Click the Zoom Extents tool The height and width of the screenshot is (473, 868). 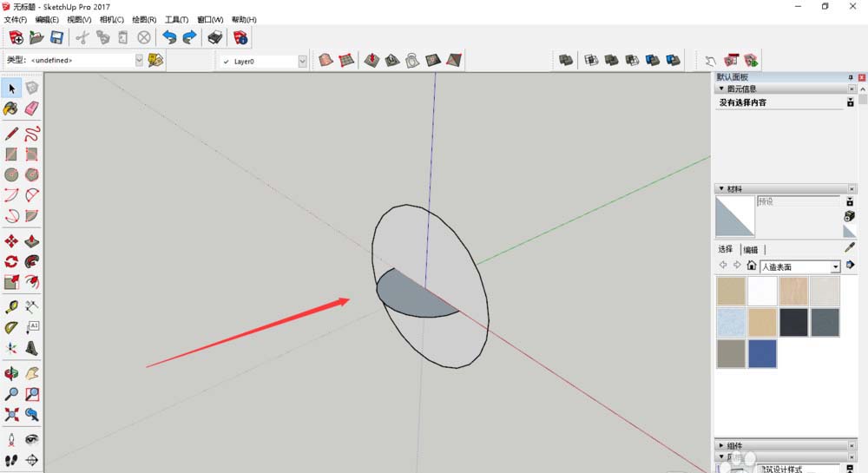[x=11, y=414]
